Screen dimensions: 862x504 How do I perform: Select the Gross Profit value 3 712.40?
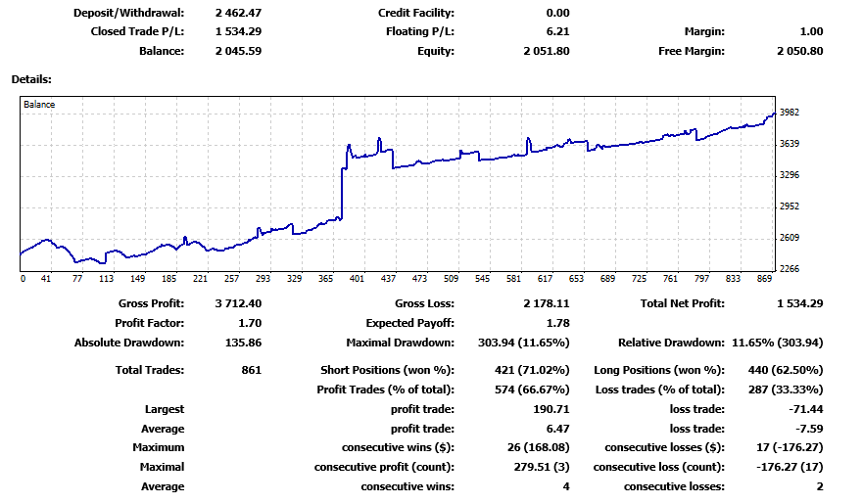[x=238, y=303]
